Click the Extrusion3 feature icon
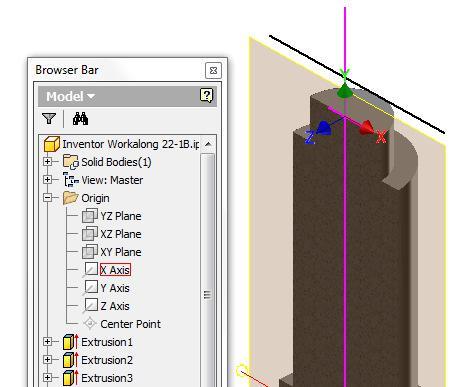Viewport: 464px width, 387px height. coord(71,378)
